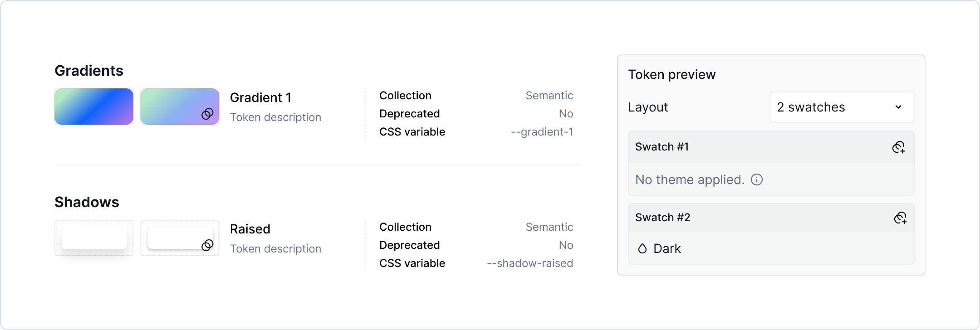Select the Shadows section heading
980x330 pixels.
tap(87, 202)
